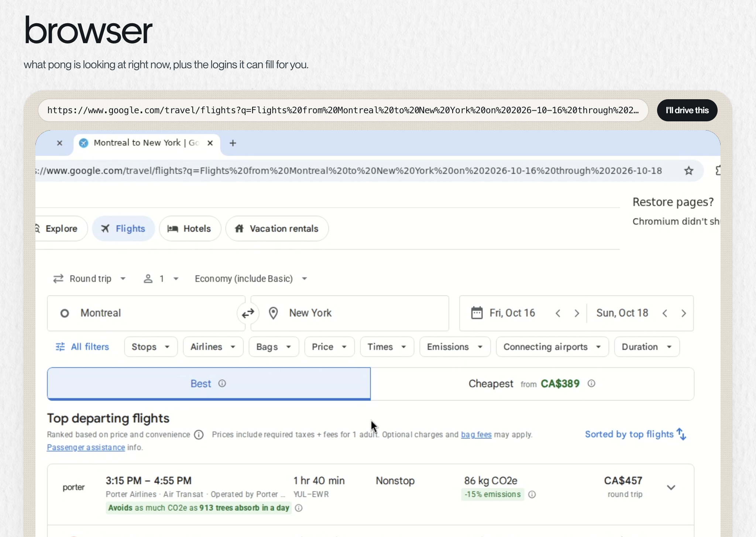Edit the Montreal origin field
This screenshot has width=756, height=537.
(x=146, y=313)
